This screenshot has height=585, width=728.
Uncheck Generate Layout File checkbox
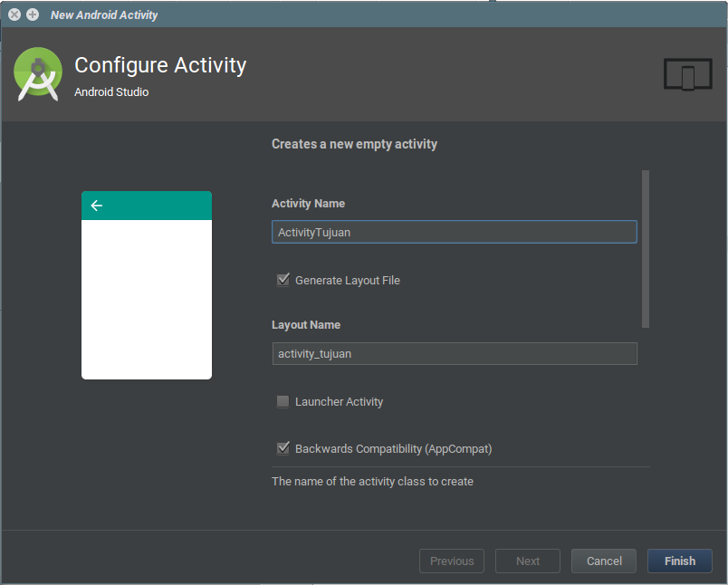click(283, 280)
